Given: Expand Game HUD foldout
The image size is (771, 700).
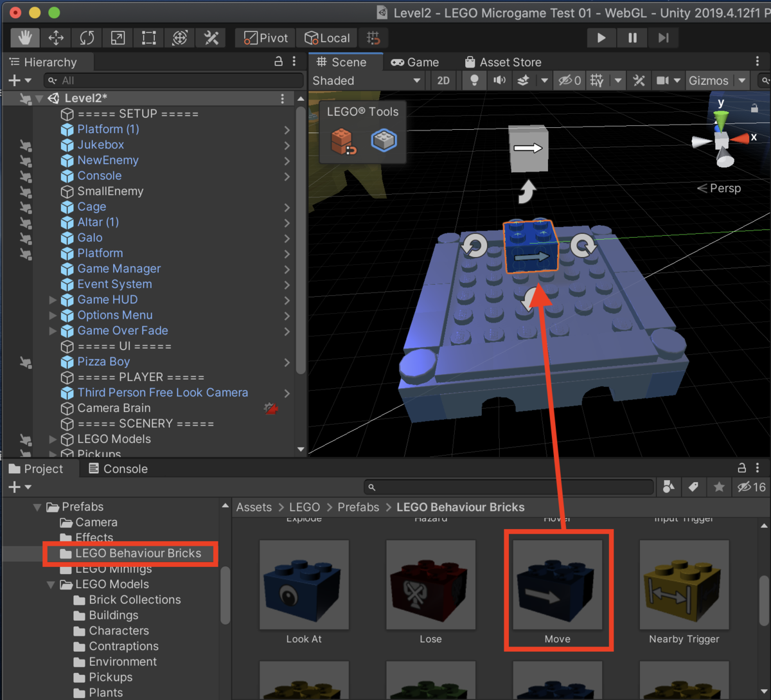Looking at the screenshot, I should (53, 300).
